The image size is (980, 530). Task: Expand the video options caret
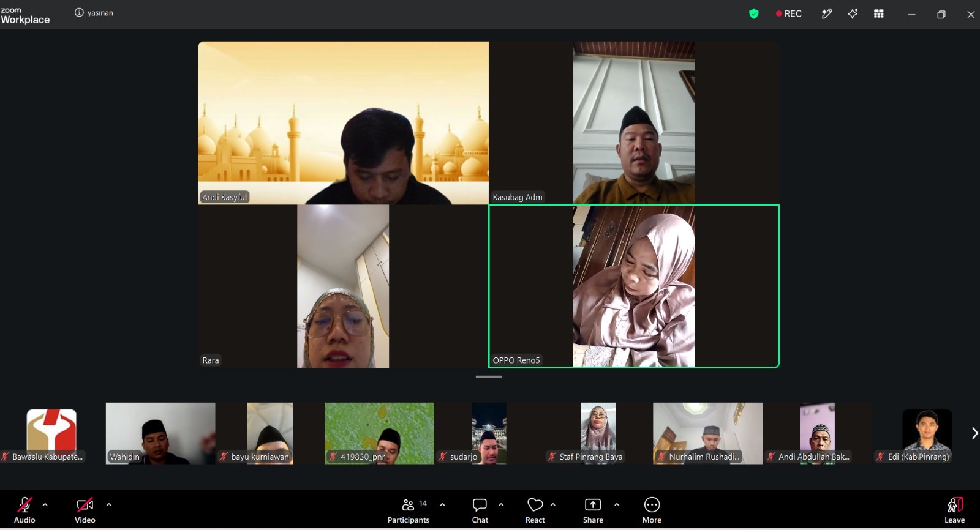pyautogui.click(x=109, y=505)
